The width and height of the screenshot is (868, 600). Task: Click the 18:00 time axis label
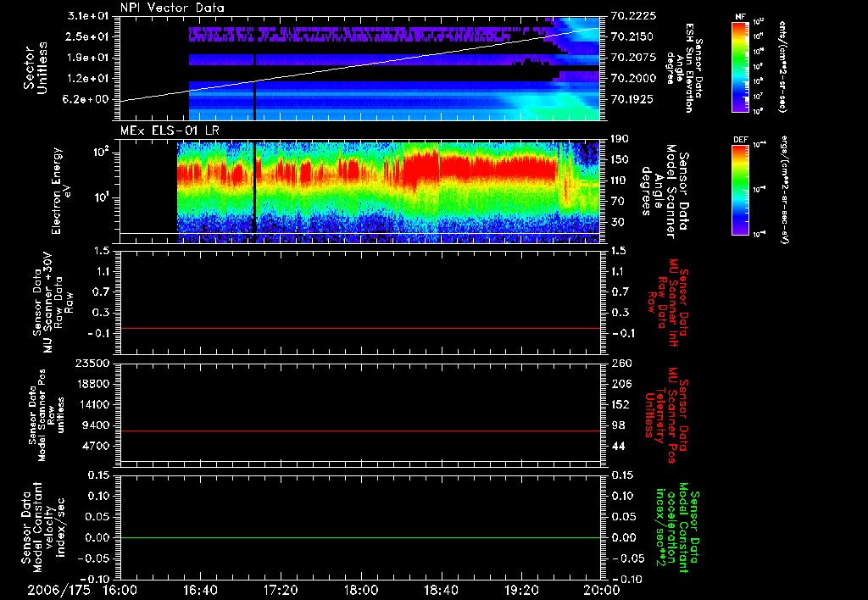[x=361, y=591]
